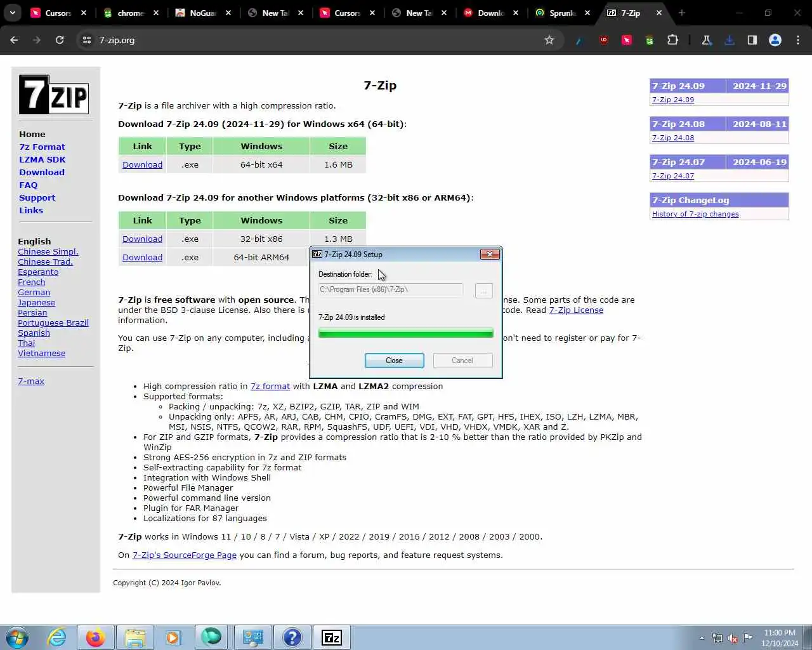Open Windows Media Player on taskbar
The image size is (812, 650).
click(173, 637)
